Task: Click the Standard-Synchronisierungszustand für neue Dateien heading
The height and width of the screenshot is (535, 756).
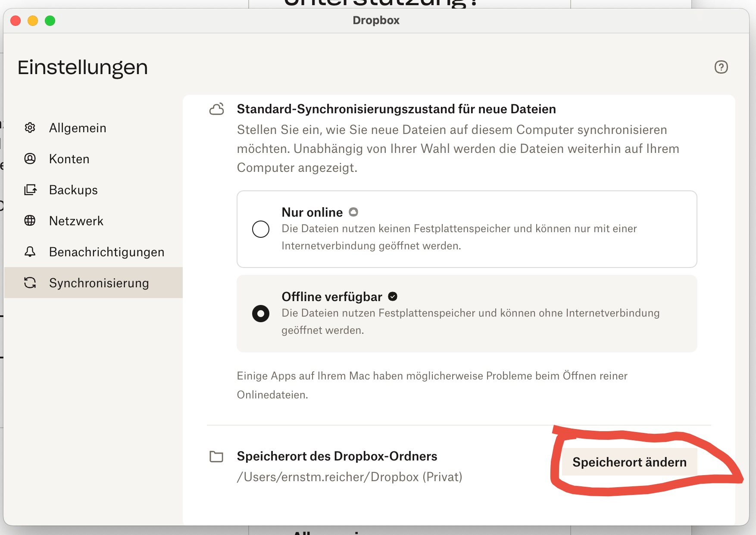Action: pos(397,109)
